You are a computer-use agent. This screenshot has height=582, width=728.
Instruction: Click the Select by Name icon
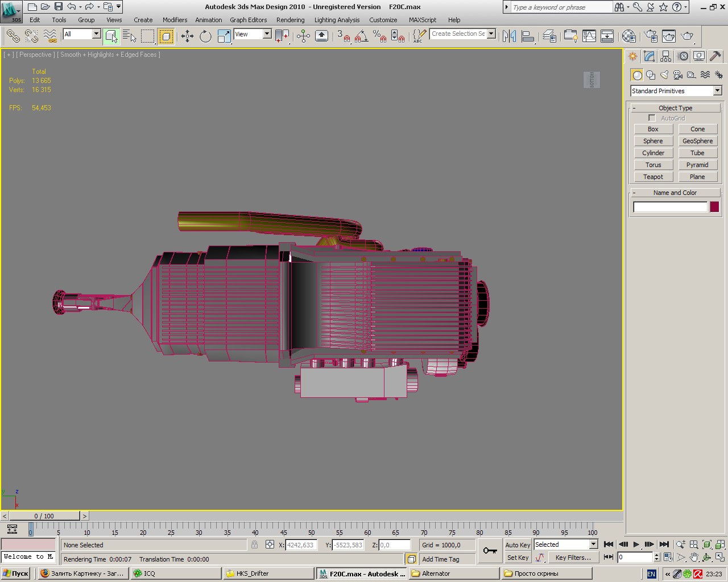(x=130, y=36)
